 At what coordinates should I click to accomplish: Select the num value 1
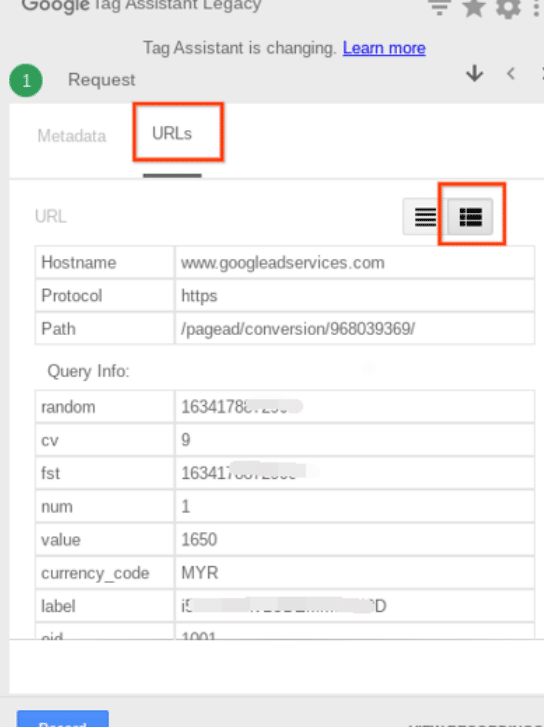click(186, 506)
